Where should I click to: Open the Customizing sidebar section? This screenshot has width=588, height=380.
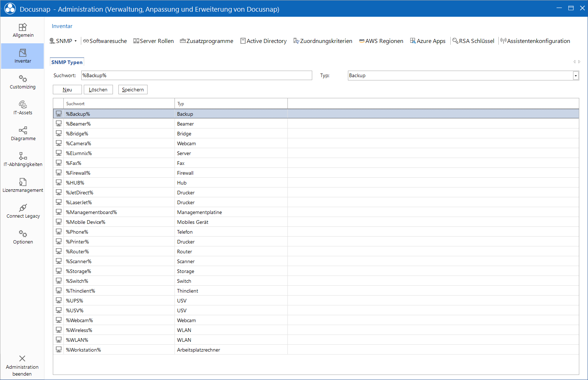point(23,82)
